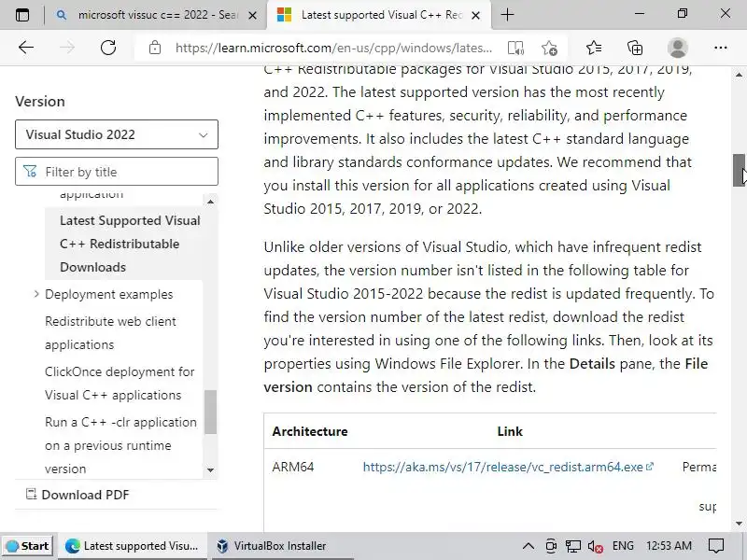Close the Latest supported Visual C++ tab
Image resolution: width=747 pixels, height=560 pixels.
pyautogui.click(x=475, y=15)
